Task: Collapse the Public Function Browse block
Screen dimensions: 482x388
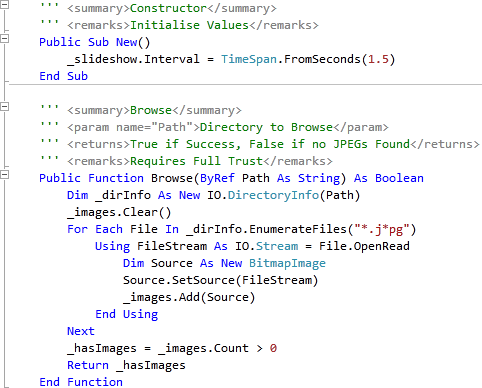Action: [4, 175]
